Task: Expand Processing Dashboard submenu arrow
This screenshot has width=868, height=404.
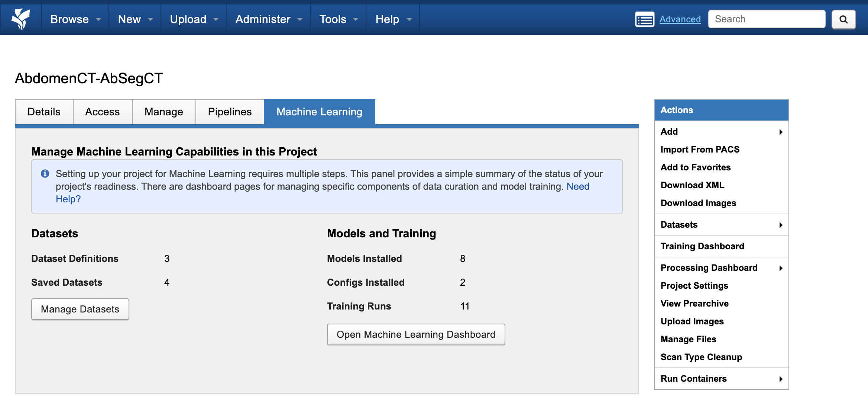Action: point(781,268)
